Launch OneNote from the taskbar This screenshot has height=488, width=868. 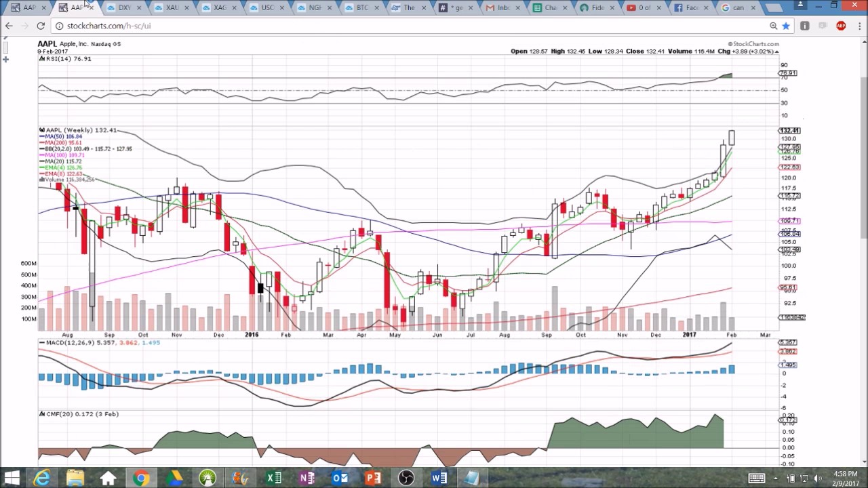307,479
